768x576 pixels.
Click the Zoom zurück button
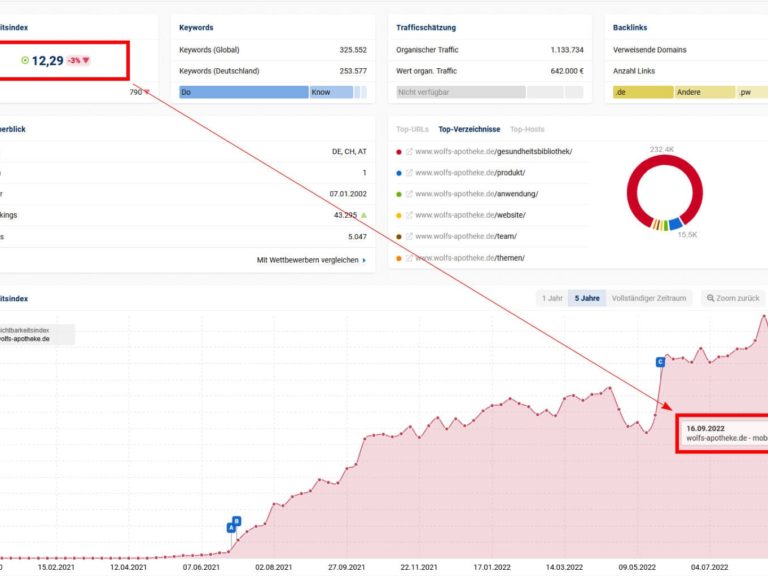click(x=732, y=298)
